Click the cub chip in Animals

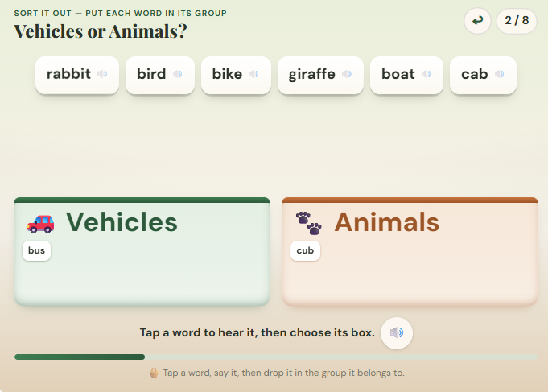(305, 250)
